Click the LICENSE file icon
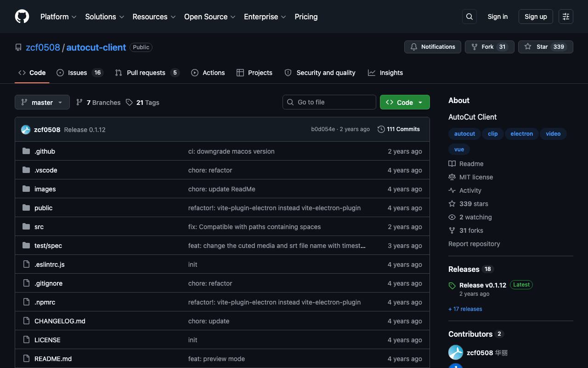The image size is (588, 368). (x=26, y=340)
